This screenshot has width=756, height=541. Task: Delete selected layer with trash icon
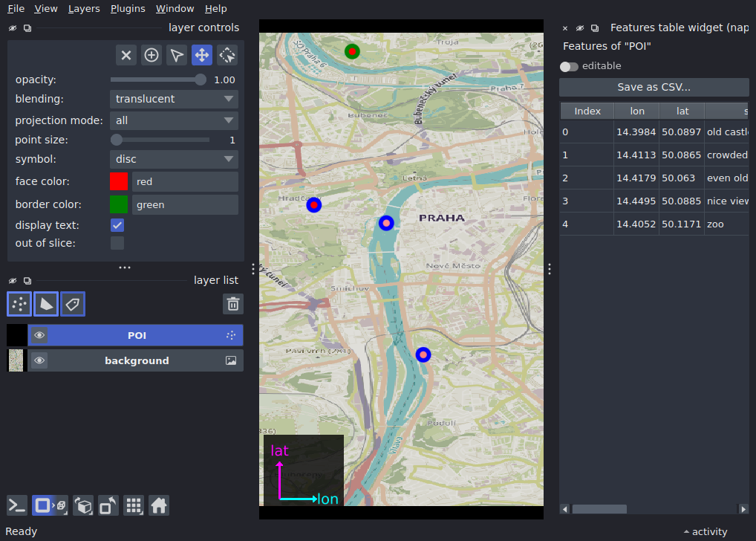click(x=233, y=304)
